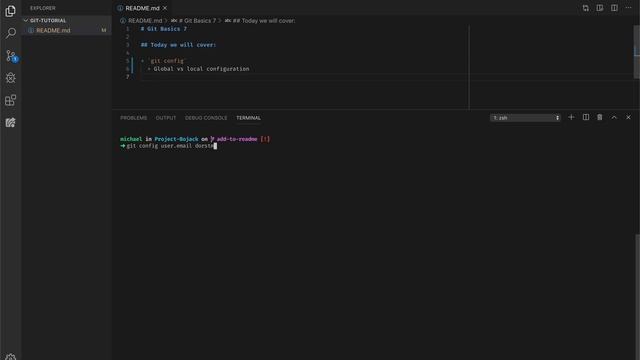Click '# Git Basics 7' breadcrumb

pyautogui.click(x=197, y=20)
